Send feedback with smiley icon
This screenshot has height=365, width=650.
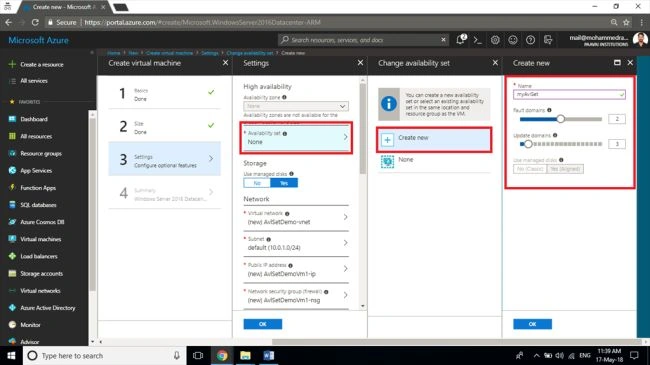pos(513,40)
